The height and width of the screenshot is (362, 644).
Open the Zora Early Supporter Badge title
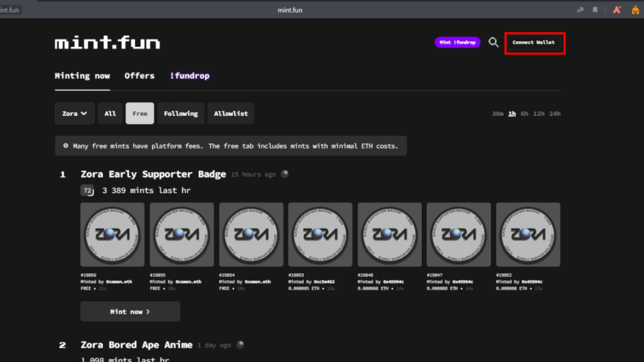153,174
